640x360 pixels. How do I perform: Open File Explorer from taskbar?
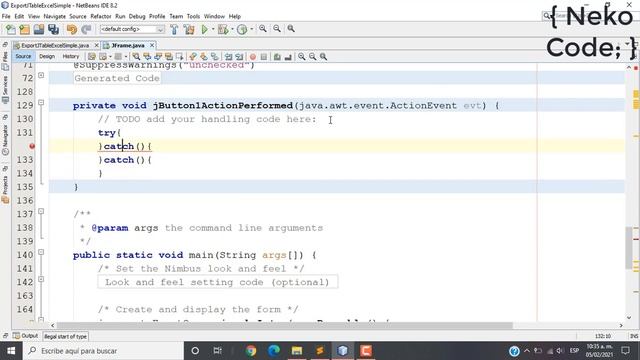(x=297, y=351)
